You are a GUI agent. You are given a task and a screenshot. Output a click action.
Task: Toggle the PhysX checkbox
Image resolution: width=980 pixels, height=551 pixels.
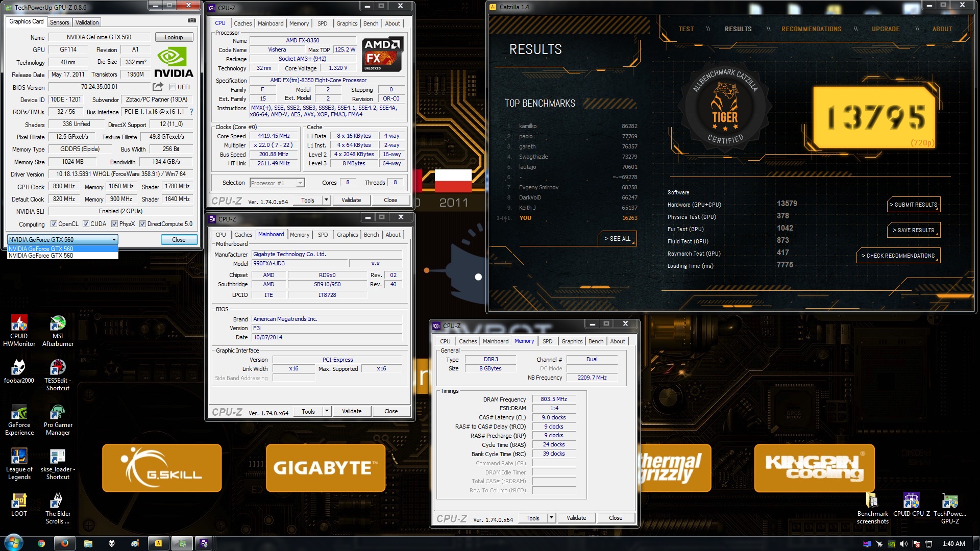click(x=114, y=224)
